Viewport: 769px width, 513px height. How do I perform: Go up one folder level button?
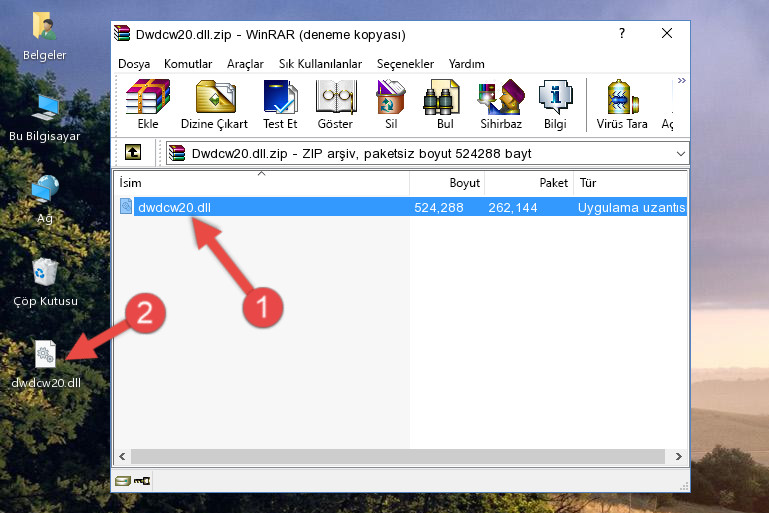point(133,153)
